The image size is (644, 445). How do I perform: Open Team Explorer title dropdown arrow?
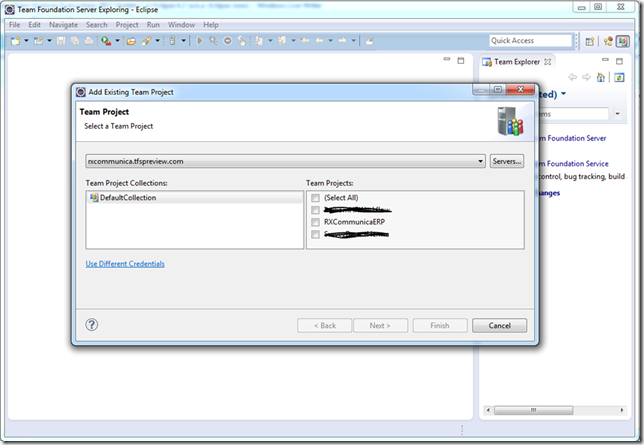pos(564,94)
